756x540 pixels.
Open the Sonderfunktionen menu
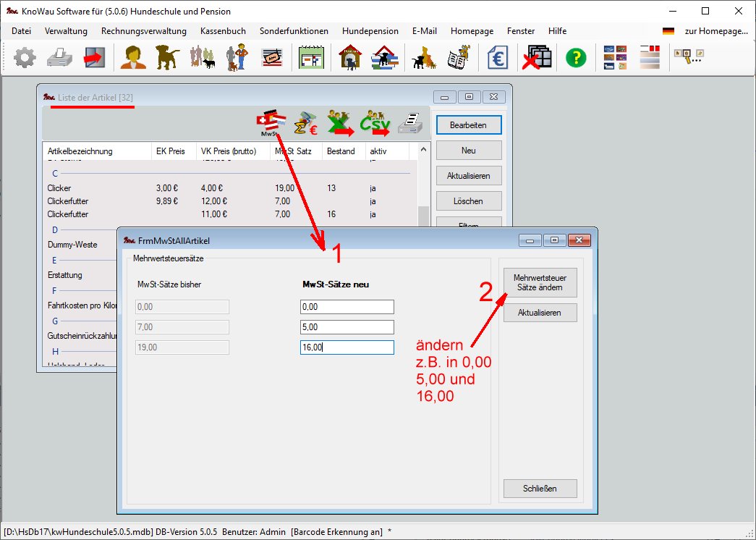point(294,31)
